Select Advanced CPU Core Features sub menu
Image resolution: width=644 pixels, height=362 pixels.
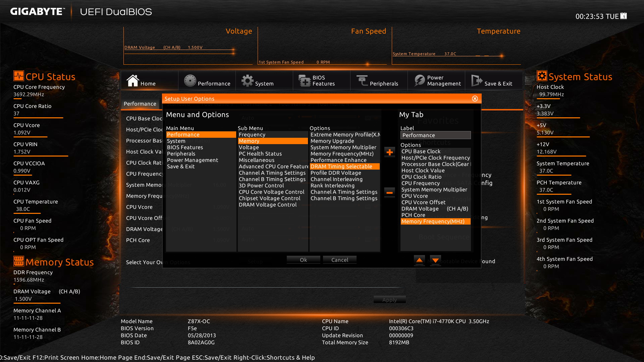click(x=273, y=166)
